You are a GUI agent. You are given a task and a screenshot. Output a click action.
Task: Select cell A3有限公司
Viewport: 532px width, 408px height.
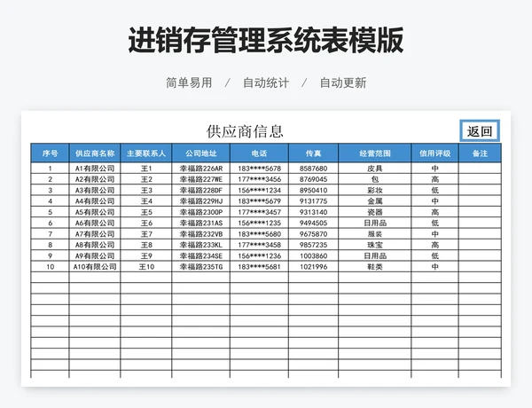click(95, 190)
